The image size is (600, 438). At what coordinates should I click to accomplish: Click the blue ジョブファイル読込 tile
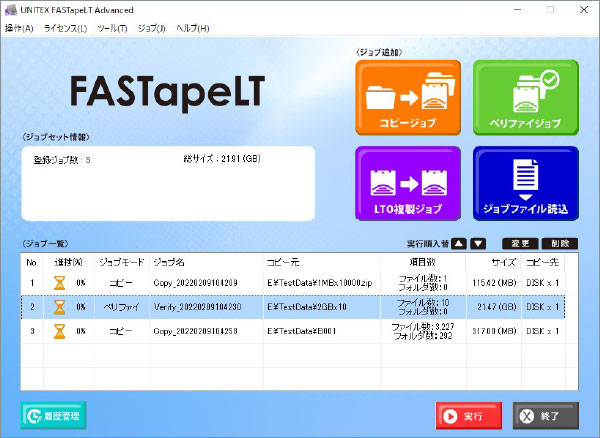(x=525, y=183)
